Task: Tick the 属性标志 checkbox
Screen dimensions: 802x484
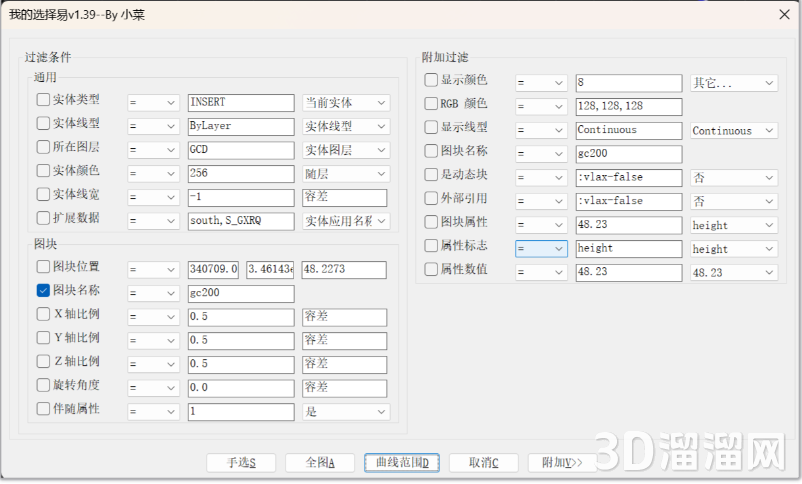Action: pos(431,246)
